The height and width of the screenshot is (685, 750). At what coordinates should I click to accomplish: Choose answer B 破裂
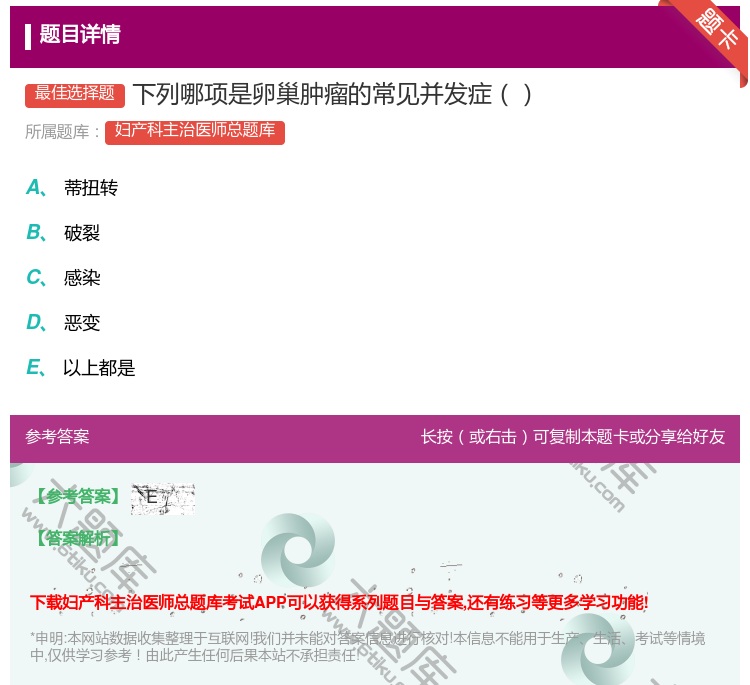[81, 233]
